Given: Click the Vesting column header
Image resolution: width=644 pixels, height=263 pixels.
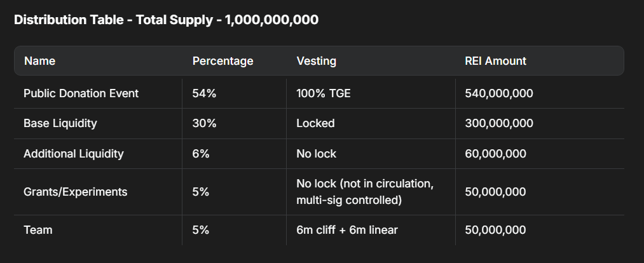Looking at the screenshot, I should 316,61.
